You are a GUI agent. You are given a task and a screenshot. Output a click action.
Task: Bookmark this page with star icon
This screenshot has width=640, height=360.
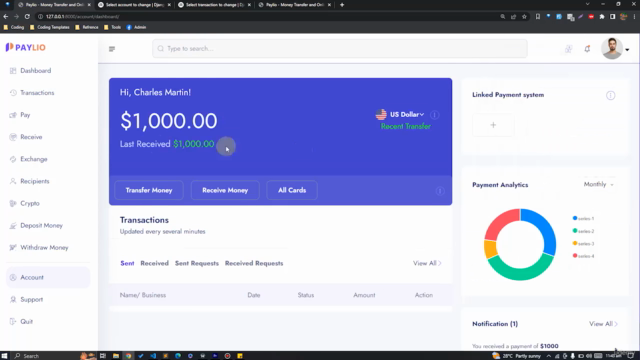pos(524,17)
